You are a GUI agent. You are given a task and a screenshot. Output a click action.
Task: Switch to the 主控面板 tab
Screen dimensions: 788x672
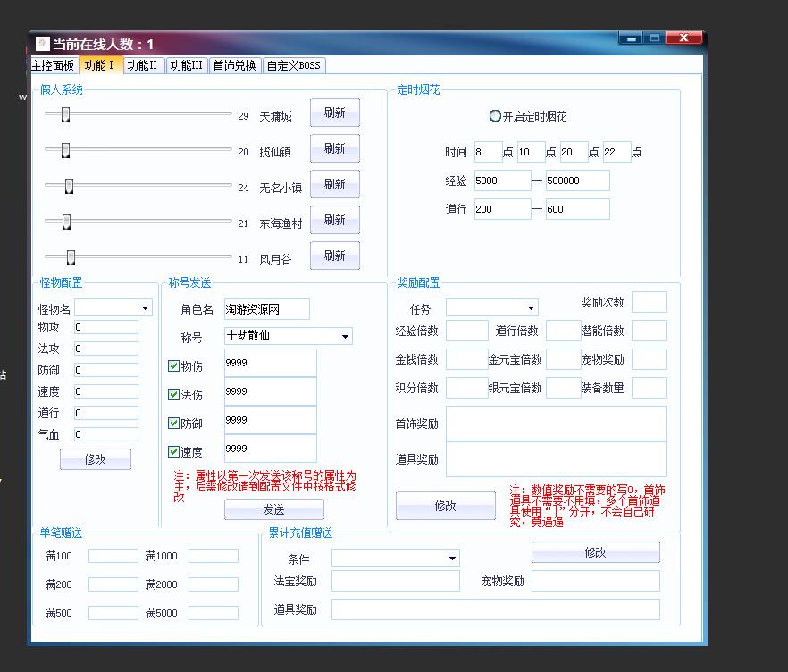53,65
